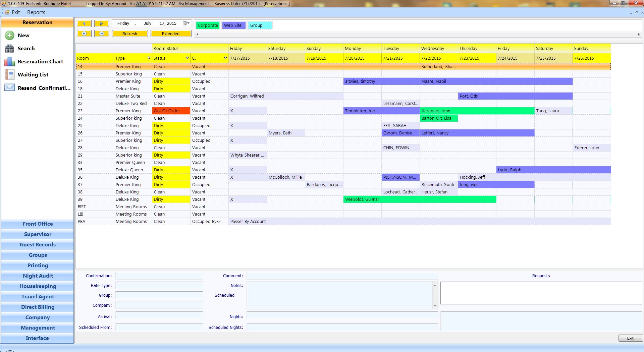Click the Exit button at bottom right
The image size is (644, 352).
[x=630, y=338]
